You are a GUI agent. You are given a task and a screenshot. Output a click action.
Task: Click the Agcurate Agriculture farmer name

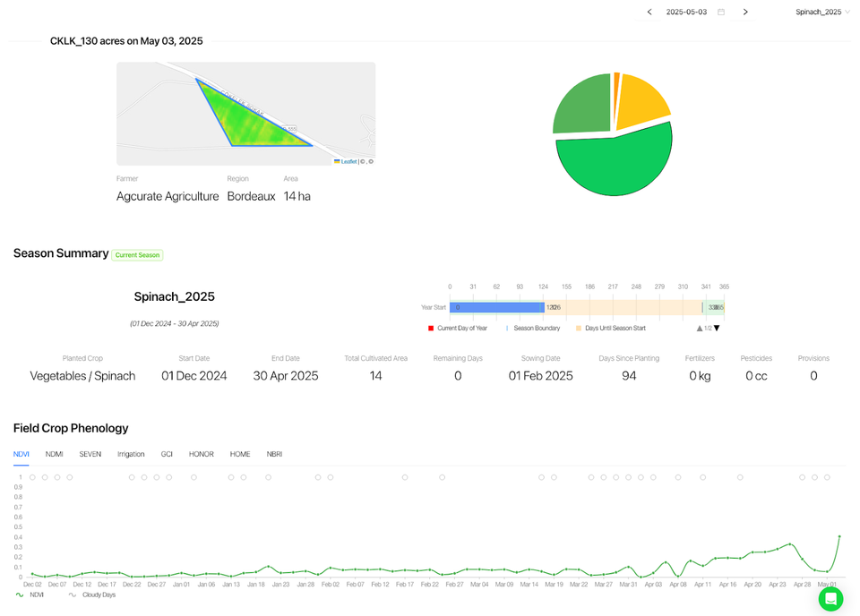(168, 196)
